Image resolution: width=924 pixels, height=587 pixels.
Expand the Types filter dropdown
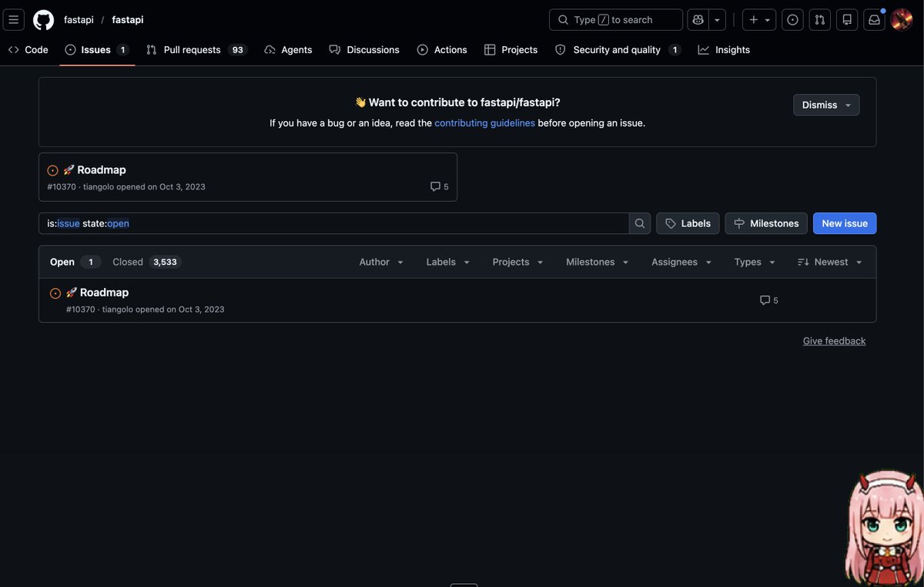(755, 262)
